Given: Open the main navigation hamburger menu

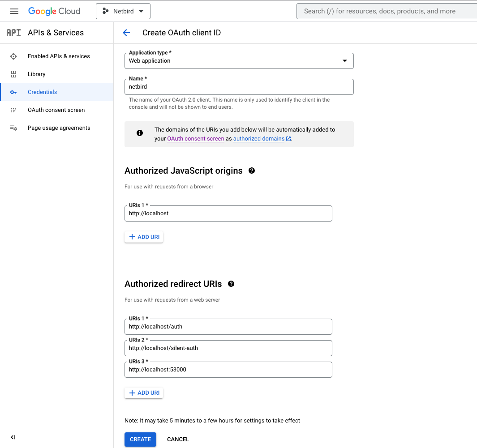Looking at the screenshot, I should [x=14, y=11].
